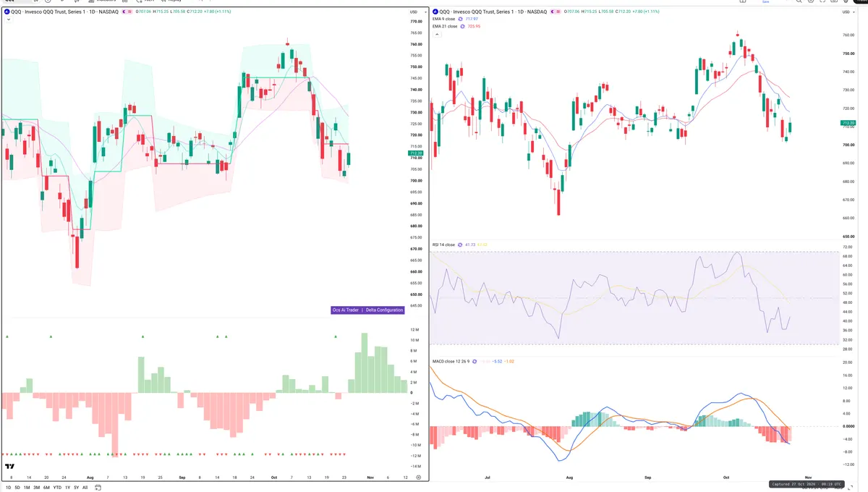Viewport: 868px width, 492px height.
Task: Click the RSI 14 close legend icon
Action: (460, 245)
